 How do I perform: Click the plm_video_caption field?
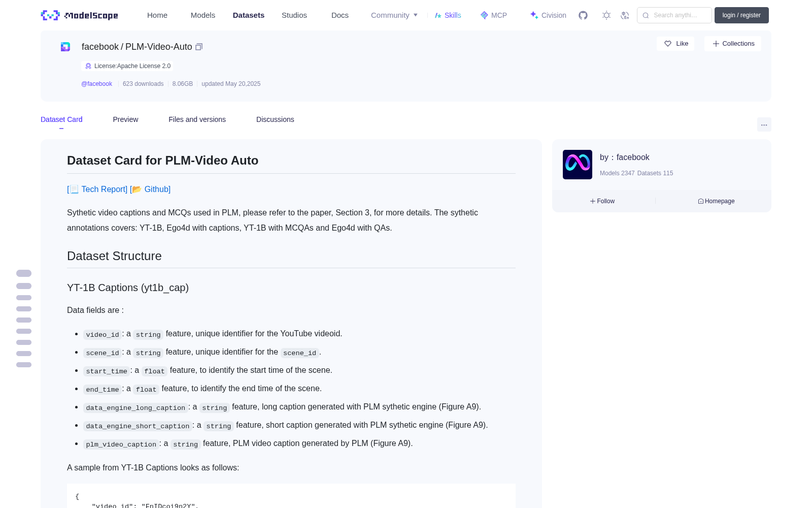[121, 444]
